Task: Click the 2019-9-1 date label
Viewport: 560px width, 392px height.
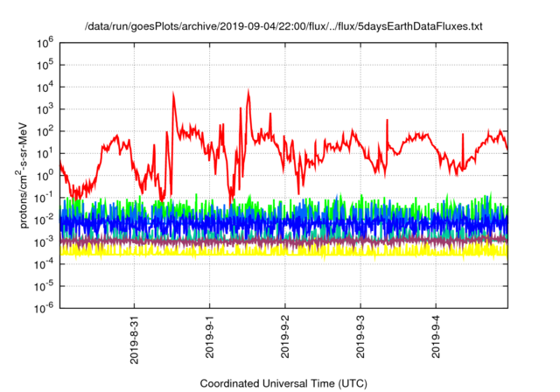Action: click(210, 337)
